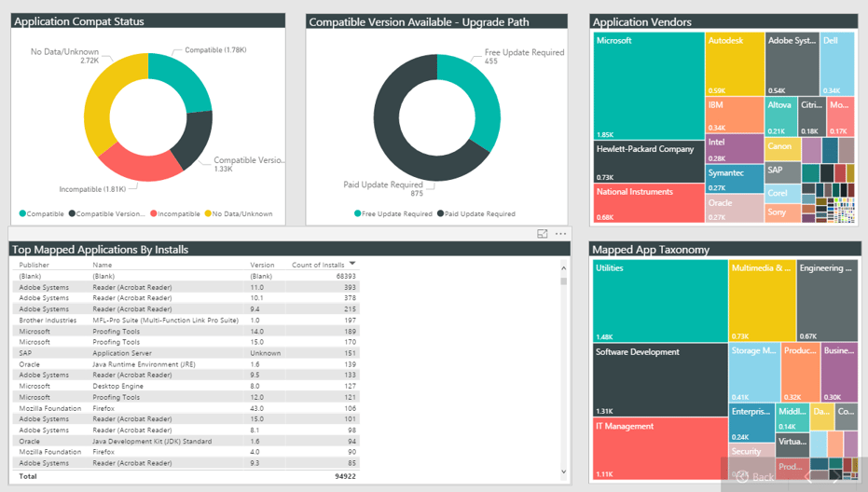Select the Corel vendor tile
Viewport: 868px width, 492px height.
(x=783, y=193)
